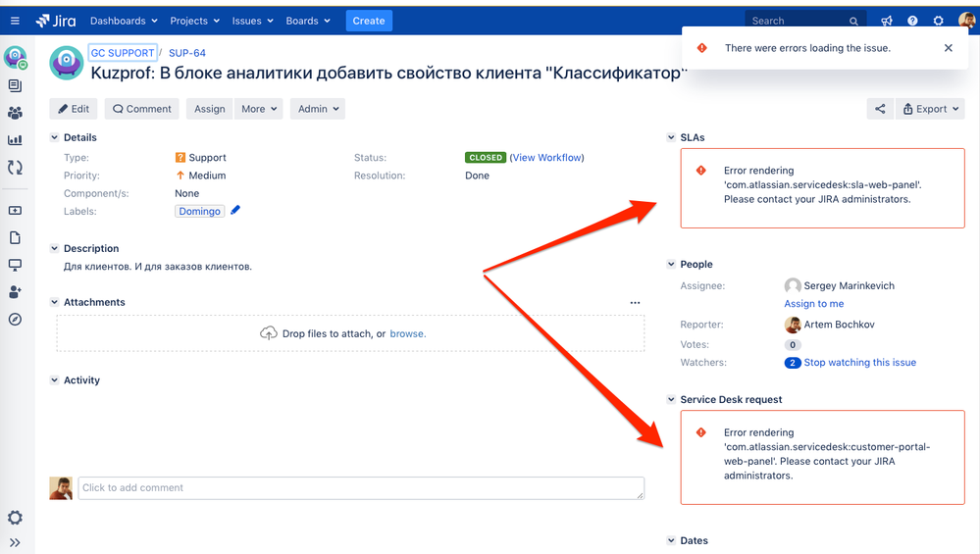
Task: Collapse the Attachments section
Action: (x=54, y=302)
